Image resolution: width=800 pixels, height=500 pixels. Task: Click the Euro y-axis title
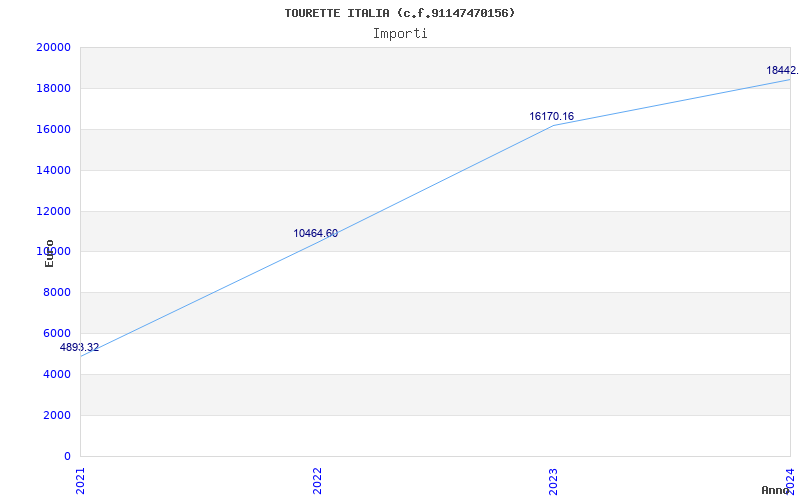pyautogui.click(x=49, y=252)
